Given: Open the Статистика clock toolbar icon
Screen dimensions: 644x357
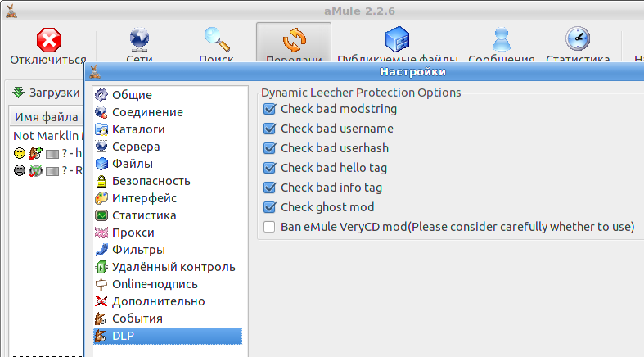Looking at the screenshot, I should tap(578, 38).
